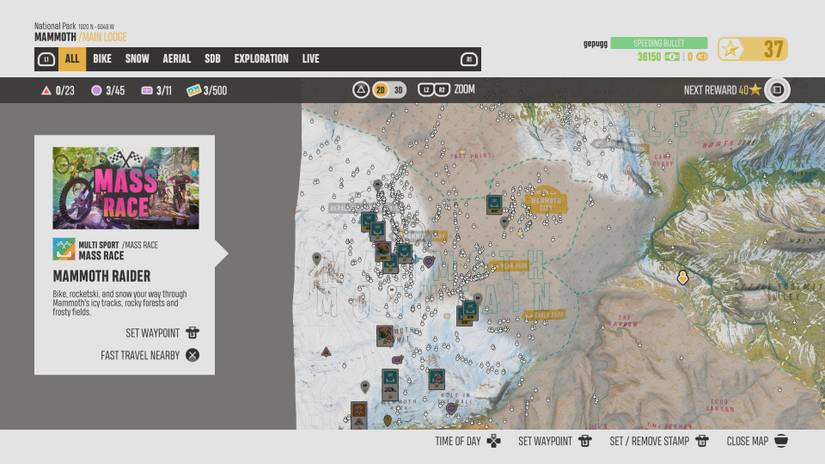Click the 'National Park' region label
Image resolution: width=825 pixels, height=464 pixels.
(x=55, y=26)
